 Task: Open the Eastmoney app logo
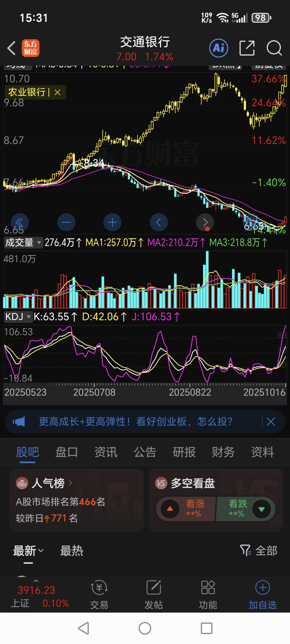[30, 48]
